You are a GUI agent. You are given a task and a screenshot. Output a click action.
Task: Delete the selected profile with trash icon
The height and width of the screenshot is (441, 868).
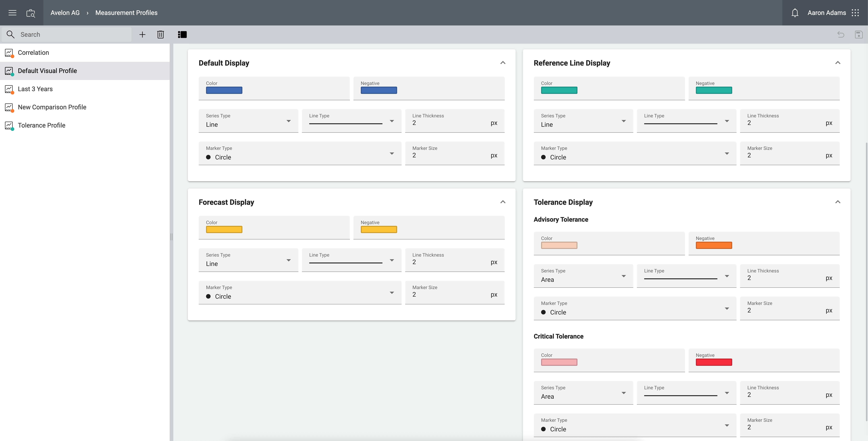coord(160,34)
